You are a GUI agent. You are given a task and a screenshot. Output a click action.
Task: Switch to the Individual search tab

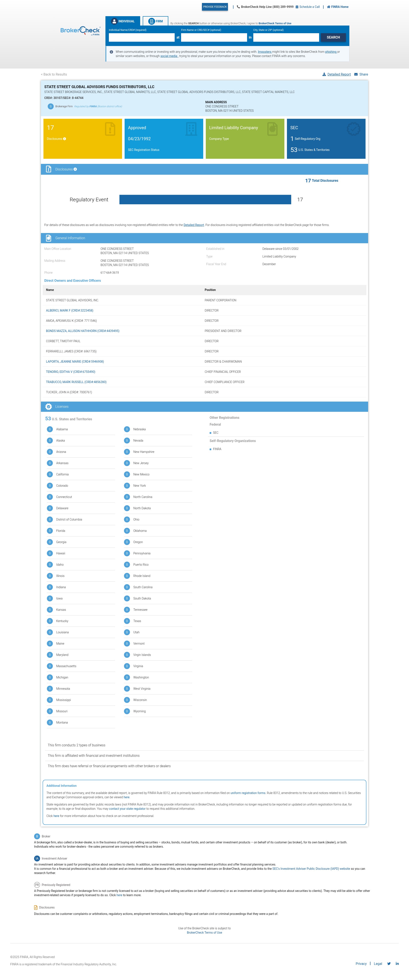[x=123, y=21]
